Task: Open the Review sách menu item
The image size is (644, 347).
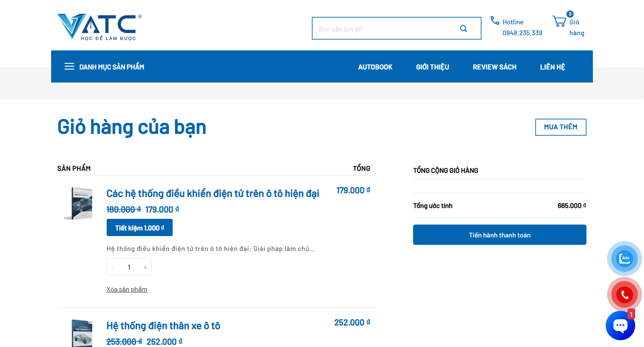Action: (494, 67)
